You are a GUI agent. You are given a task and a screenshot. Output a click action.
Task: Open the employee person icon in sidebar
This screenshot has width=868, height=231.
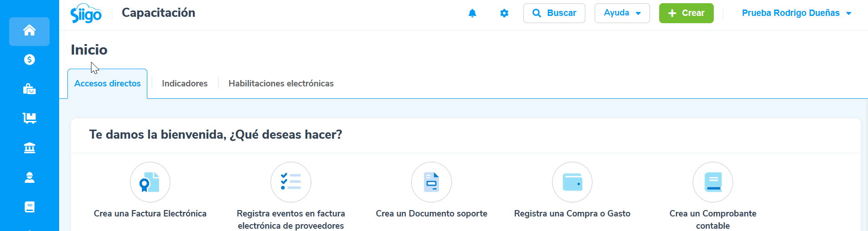[x=30, y=177]
